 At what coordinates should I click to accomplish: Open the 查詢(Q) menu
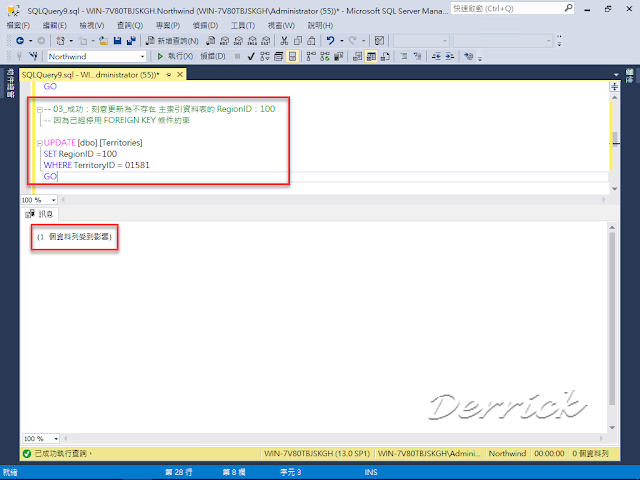coord(130,25)
